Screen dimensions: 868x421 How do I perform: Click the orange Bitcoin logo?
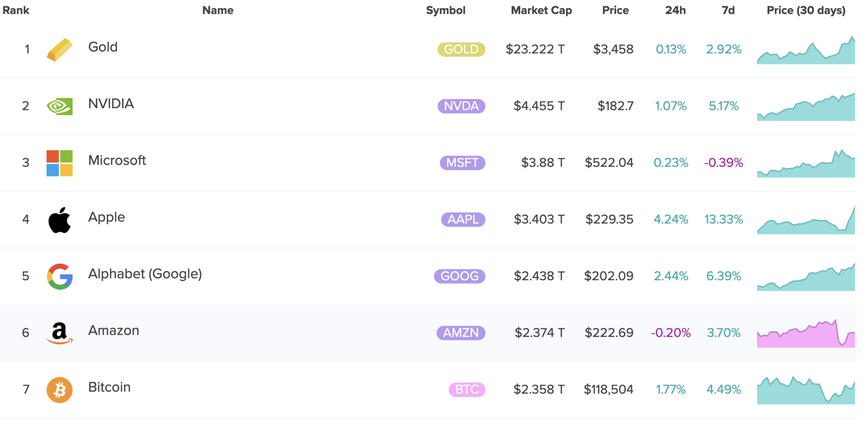tap(59, 390)
